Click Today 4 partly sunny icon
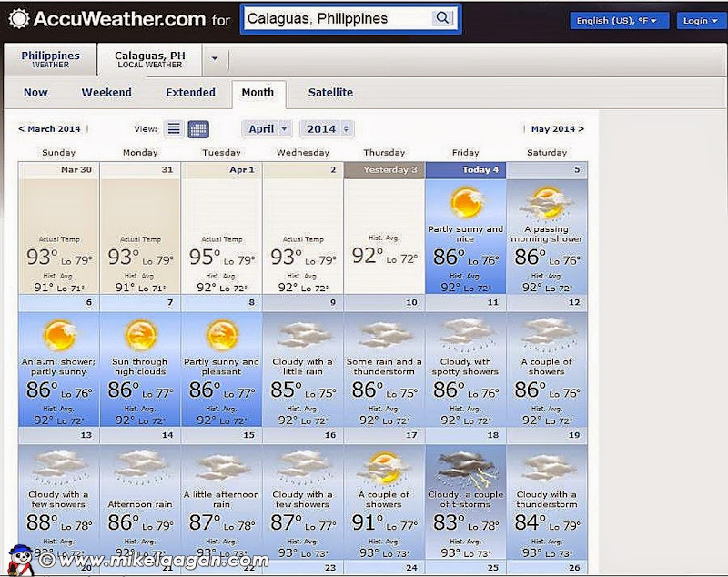 466,202
